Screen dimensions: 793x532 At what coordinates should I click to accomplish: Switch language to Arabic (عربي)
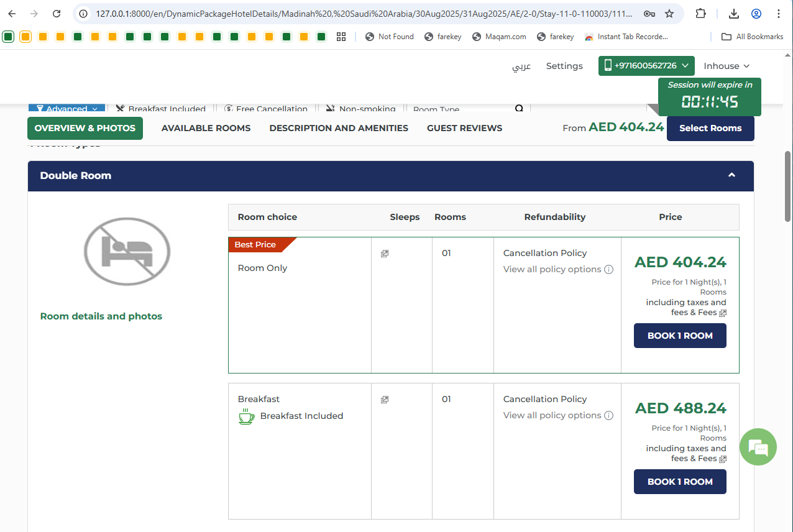[521, 66]
